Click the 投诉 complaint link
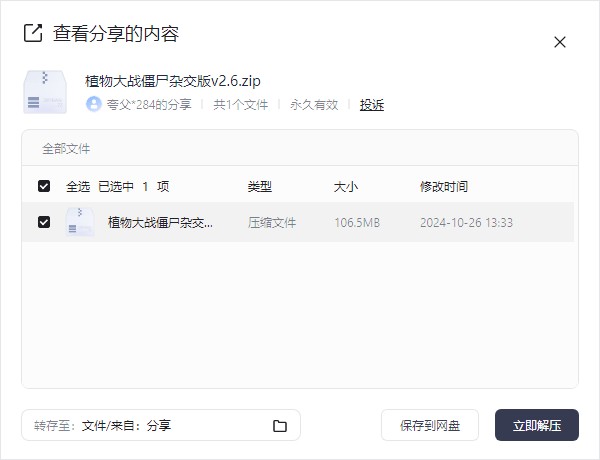This screenshot has height=460, width=600. [372, 104]
